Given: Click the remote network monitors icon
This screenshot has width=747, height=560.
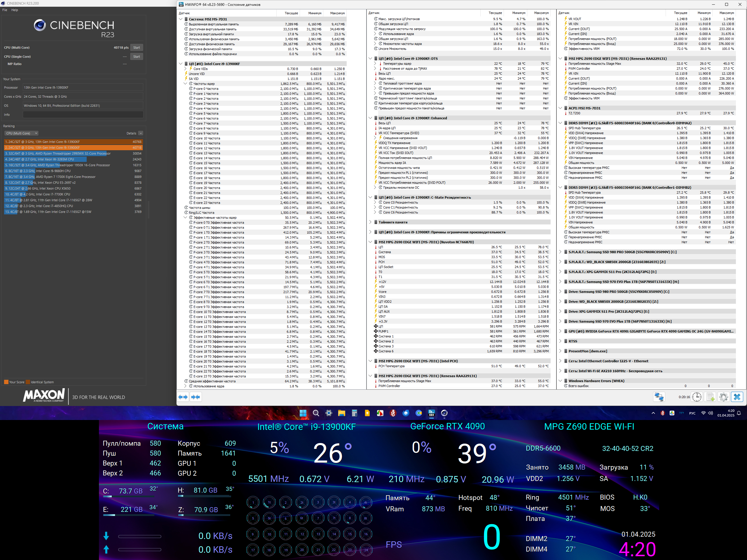Looking at the screenshot, I should [x=659, y=397].
